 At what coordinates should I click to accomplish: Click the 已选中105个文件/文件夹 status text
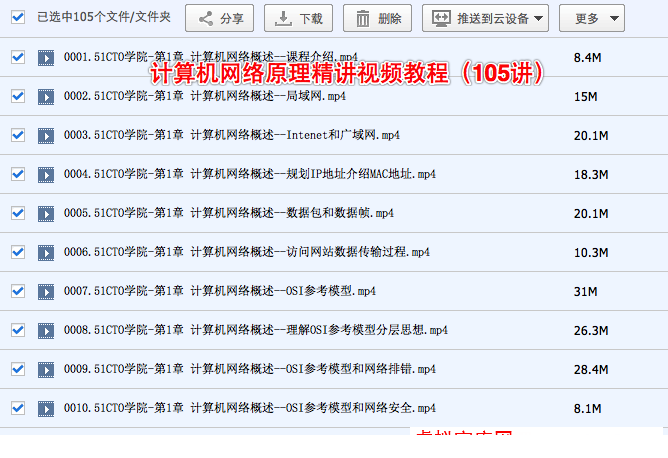click(104, 17)
